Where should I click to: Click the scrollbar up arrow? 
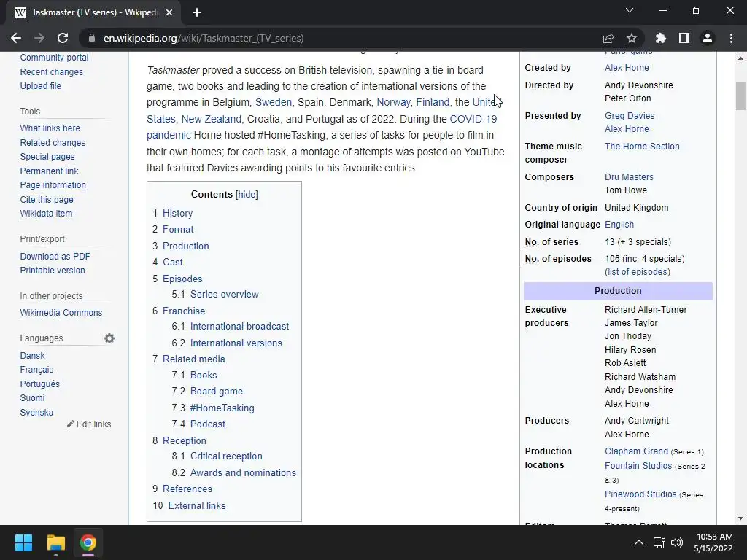coord(740,58)
